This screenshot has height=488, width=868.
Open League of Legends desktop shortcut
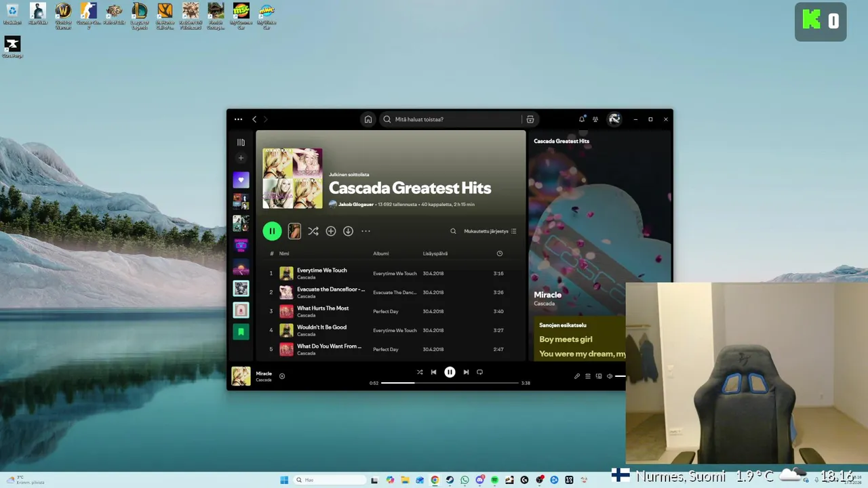point(140,16)
